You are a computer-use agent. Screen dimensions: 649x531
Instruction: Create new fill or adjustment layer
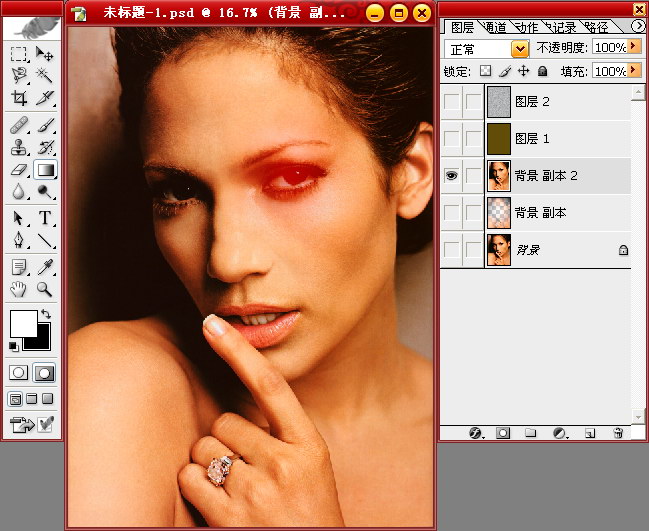(560, 433)
